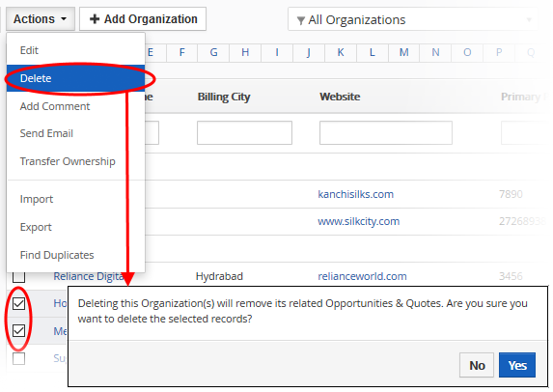
Task: Filter organizations by letter K
Action: pyautogui.click(x=341, y=52)
